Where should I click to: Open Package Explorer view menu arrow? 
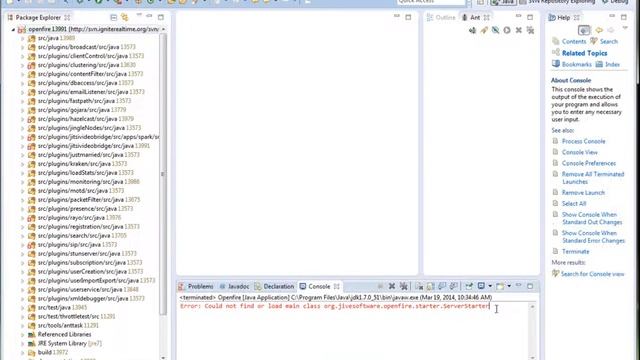(x=139, y=16)
